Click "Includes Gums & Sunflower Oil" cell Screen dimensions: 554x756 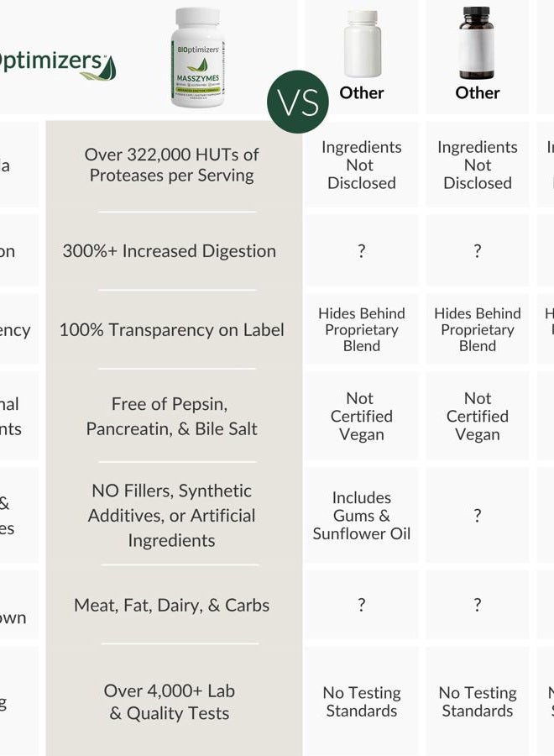[x=362, y=515]
